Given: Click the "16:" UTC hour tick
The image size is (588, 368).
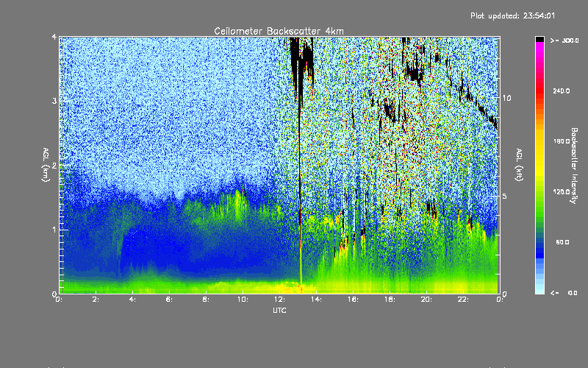Looking at the screenshot, I should [x=353, y=300].
